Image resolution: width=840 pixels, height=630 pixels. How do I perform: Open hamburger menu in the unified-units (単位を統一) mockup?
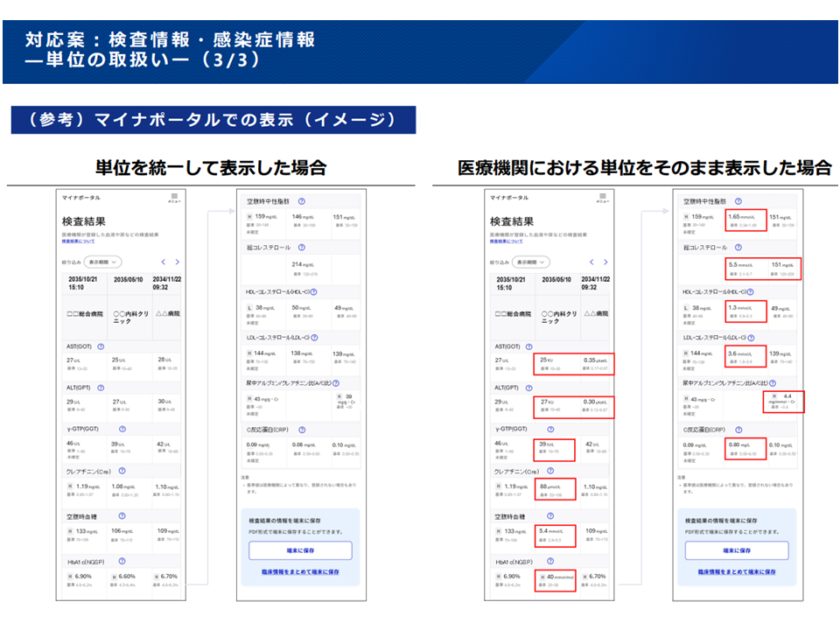click(174, 197)
